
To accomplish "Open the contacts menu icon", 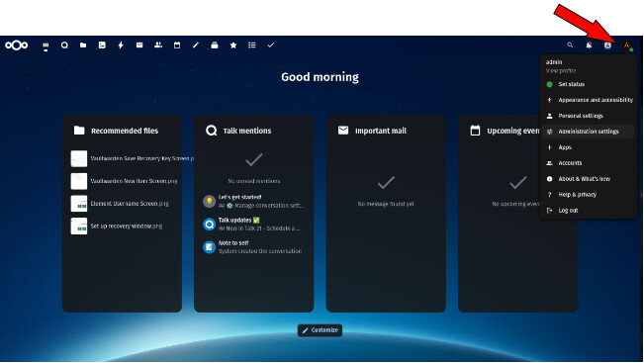I will click(x=607, y=45).
